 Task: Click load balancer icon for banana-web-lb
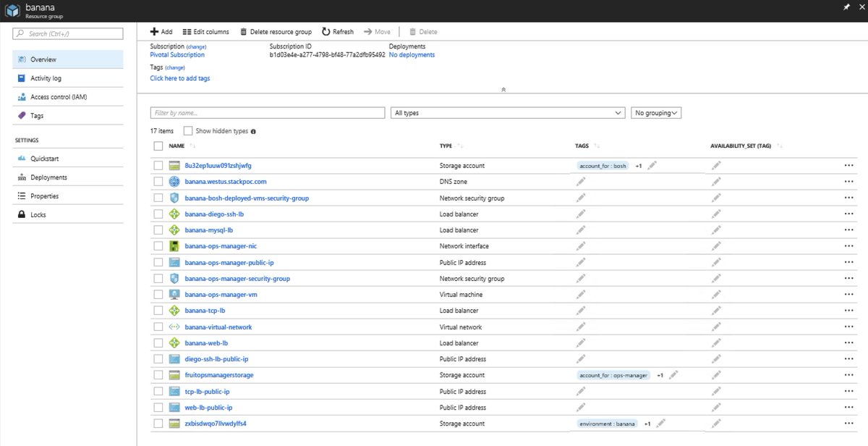click(x=174, y=343)
